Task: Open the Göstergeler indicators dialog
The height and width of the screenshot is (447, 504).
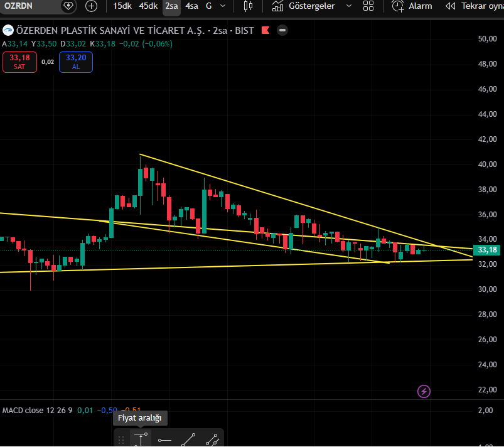Action: pos(303,6)
